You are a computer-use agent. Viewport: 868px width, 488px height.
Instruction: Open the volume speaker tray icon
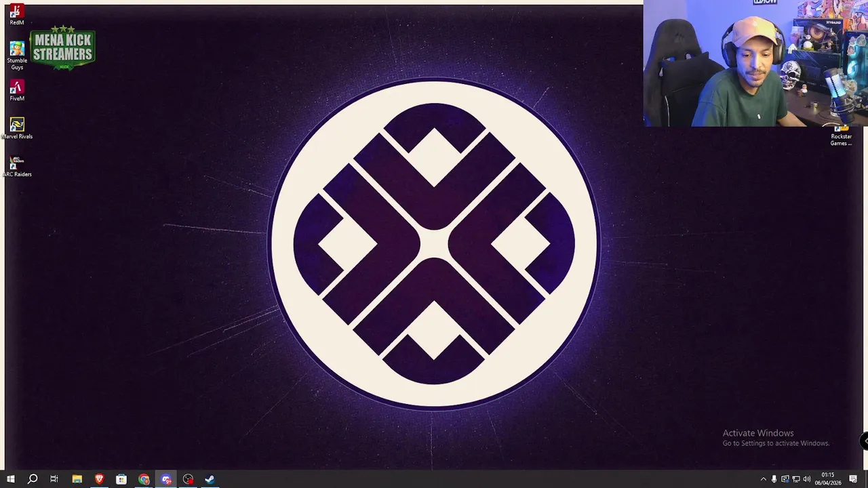[x=807, y=479]
